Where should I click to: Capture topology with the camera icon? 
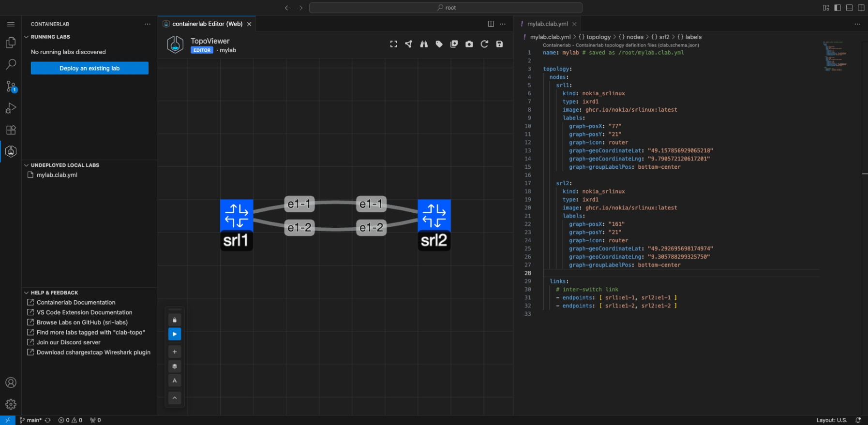pyautogui.click(x=469, y=44)
